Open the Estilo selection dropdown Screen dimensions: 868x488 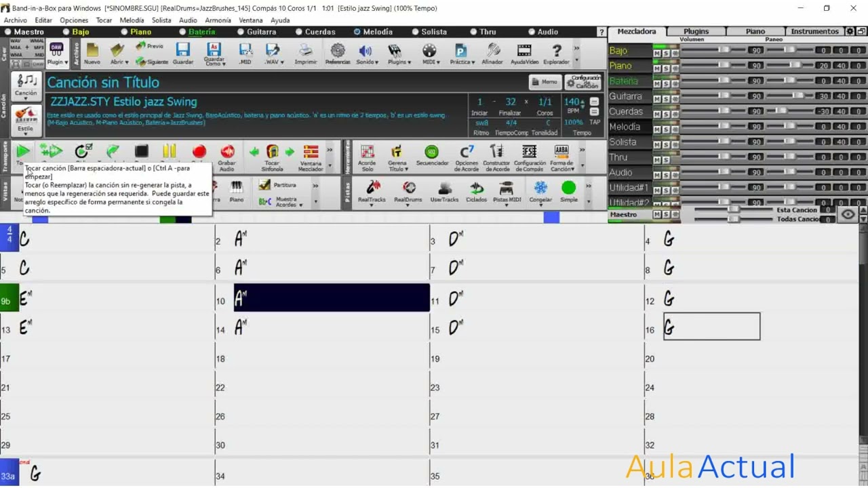coord(25,121)
